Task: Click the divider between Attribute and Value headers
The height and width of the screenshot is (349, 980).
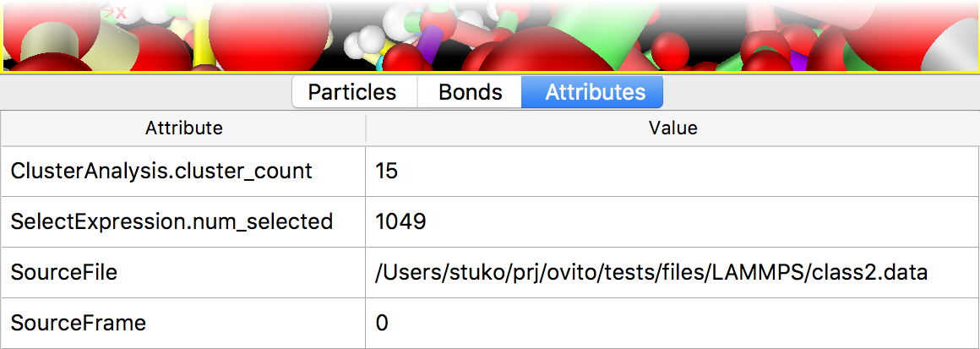Action: click(x=365, y=128)
